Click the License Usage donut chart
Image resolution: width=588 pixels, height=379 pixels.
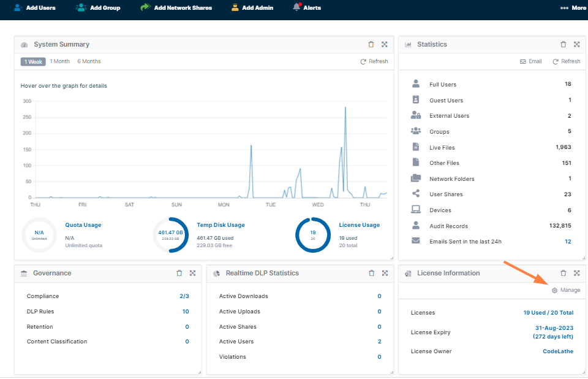pos(312,235)
